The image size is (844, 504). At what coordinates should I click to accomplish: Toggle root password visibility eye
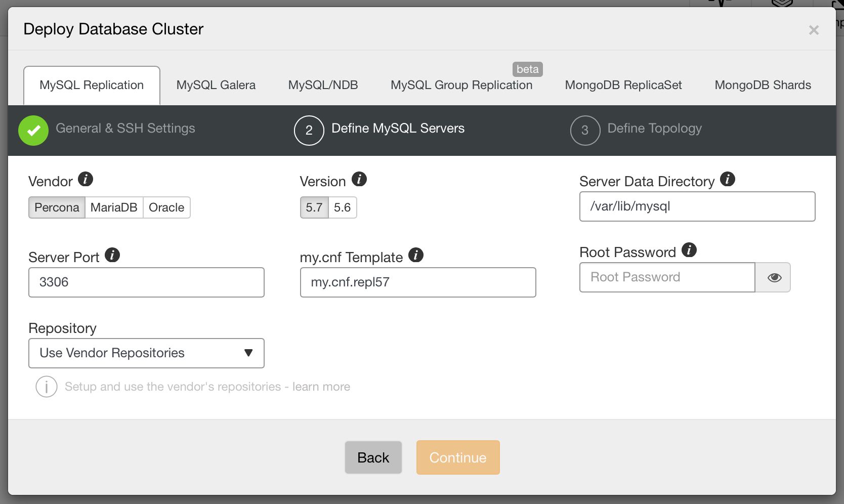click(x=773, y=277)
